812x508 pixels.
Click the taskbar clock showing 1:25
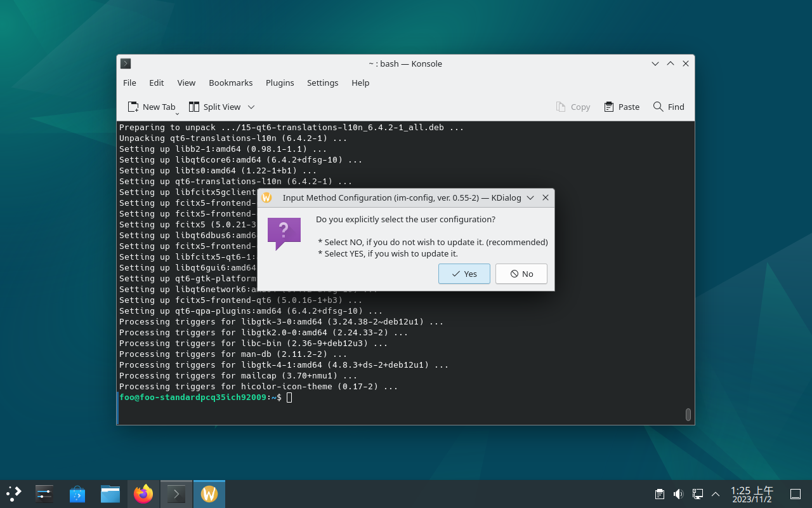point(752,494)
